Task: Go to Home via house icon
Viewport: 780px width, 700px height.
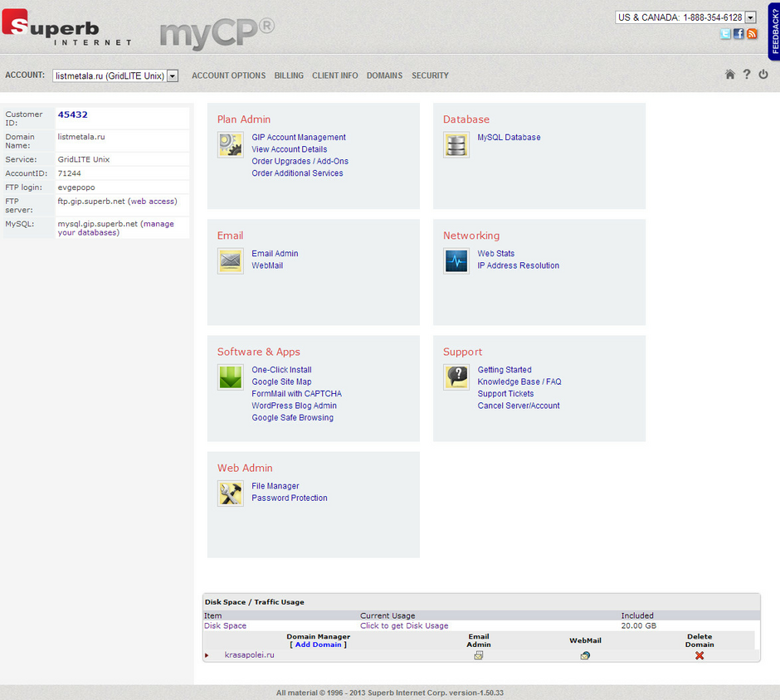Action: coord(729,75)
